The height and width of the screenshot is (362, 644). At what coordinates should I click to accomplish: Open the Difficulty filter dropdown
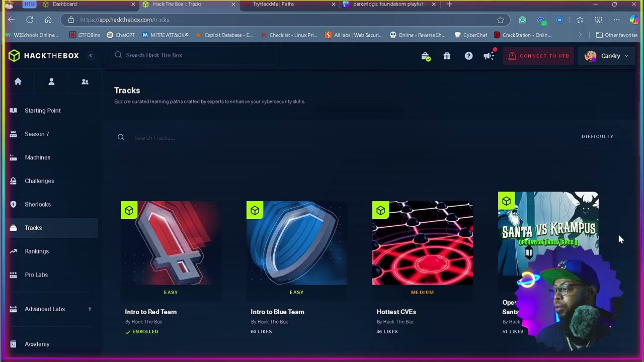597,136
